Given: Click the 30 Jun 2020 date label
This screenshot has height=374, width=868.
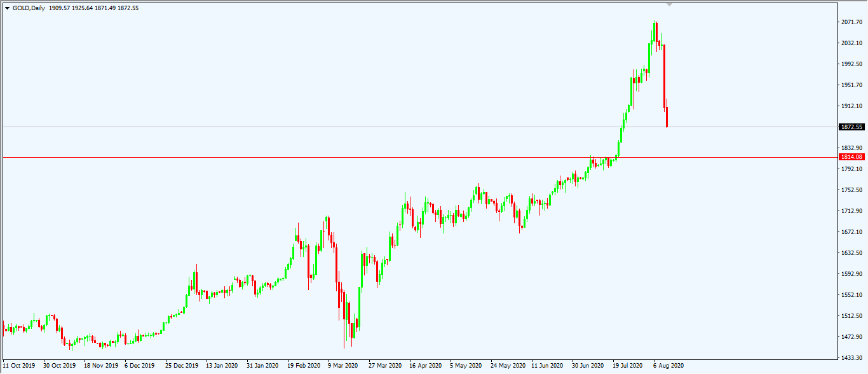Looking at the screenshot, I should (588, 366).
